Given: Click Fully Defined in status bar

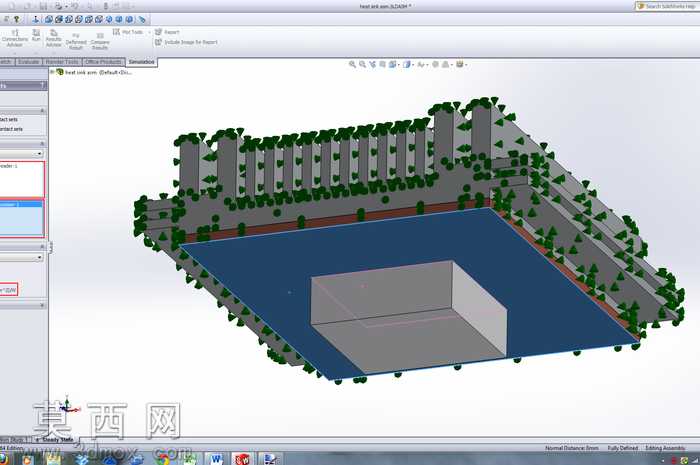Looking at the screenshot, I should pos(622,448).
